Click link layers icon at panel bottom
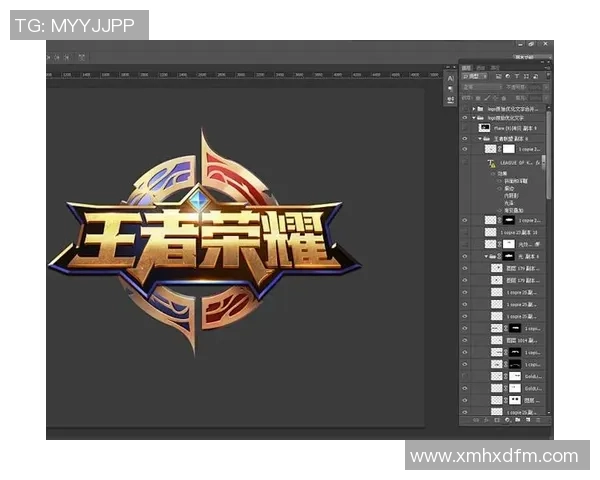 point(476,420)
